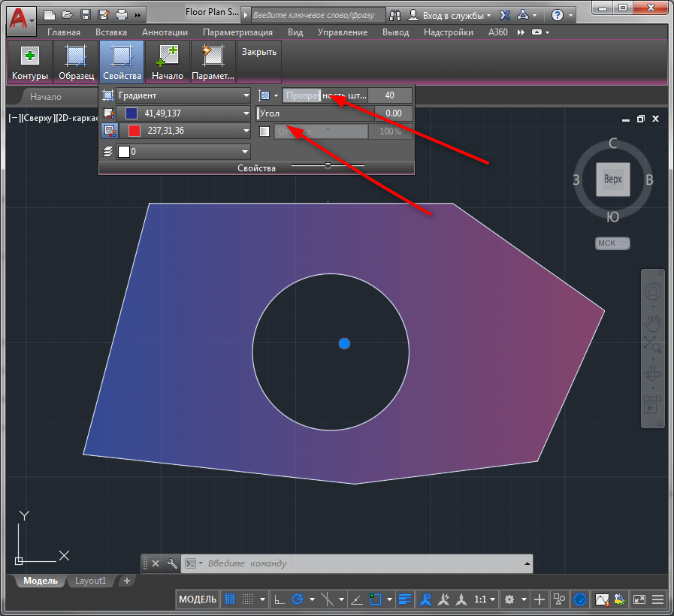Click the Plot printer icon
The height and width of the screenshot is (616, 674).
[122, 15]
